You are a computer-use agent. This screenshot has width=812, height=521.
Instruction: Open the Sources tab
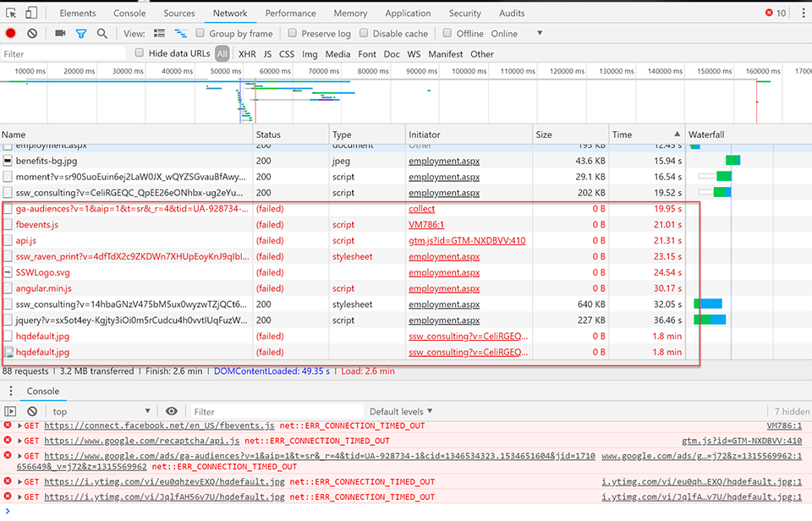point(179,14)
